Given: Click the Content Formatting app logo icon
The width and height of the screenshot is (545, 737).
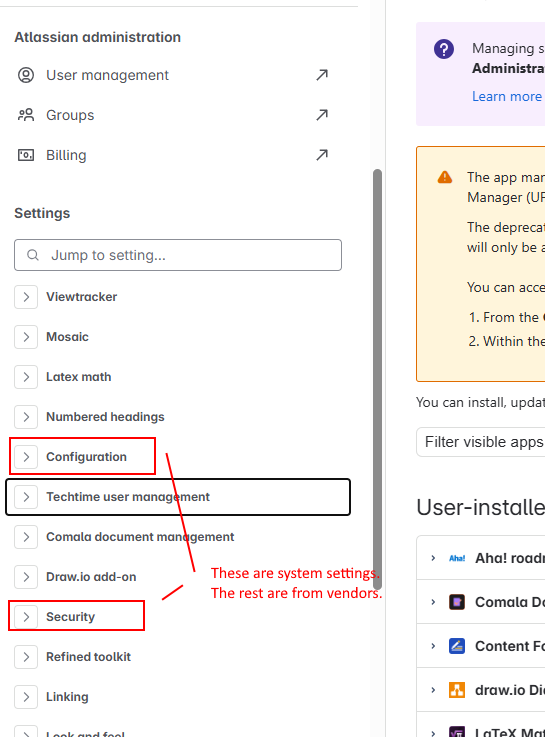Looking at the screenshot, I should [x=457, y=646].
